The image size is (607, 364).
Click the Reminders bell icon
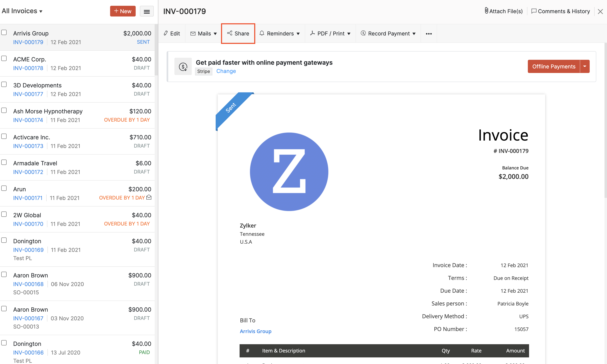(x=262, y=33)
